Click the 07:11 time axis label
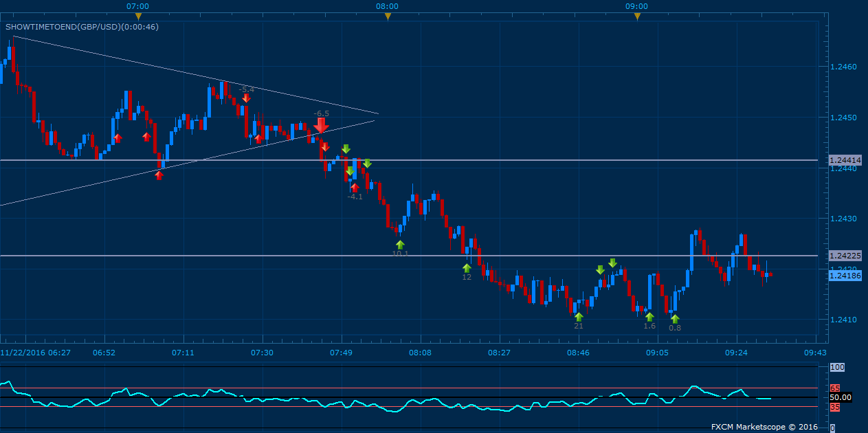 click(x=183, y=353)
